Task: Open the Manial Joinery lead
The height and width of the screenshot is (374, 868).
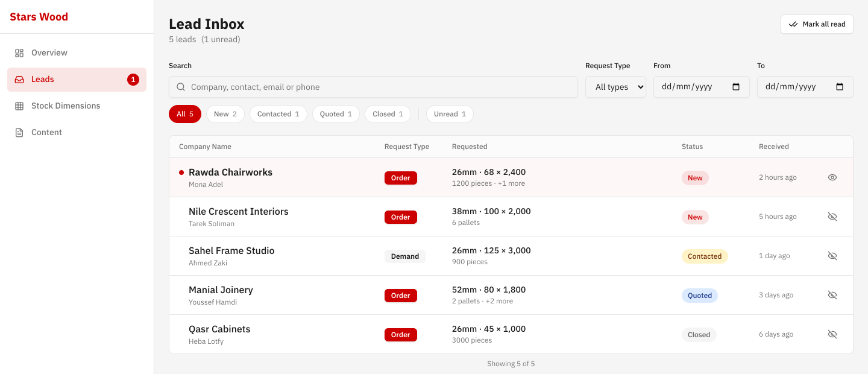Action: 511,295
